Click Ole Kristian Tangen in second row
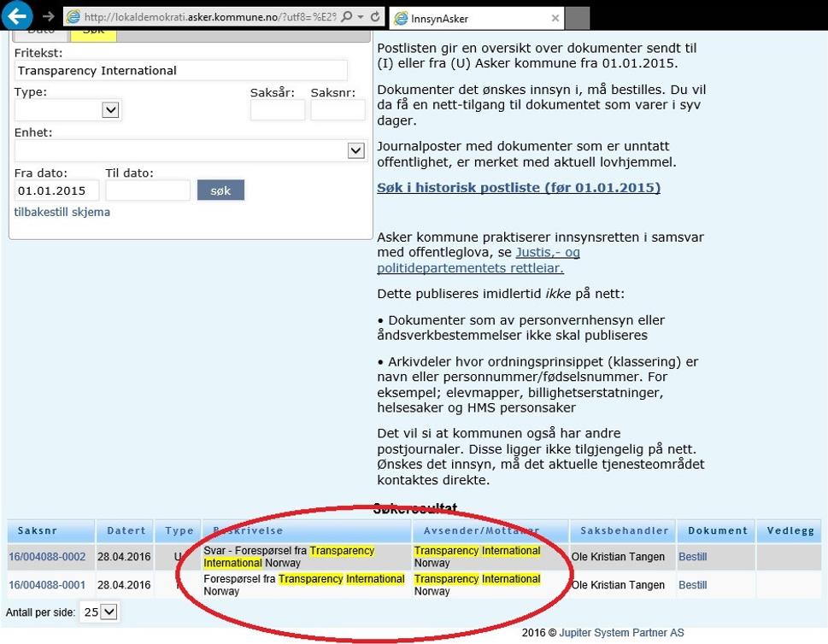828x644 pixels. coord(618,585)
